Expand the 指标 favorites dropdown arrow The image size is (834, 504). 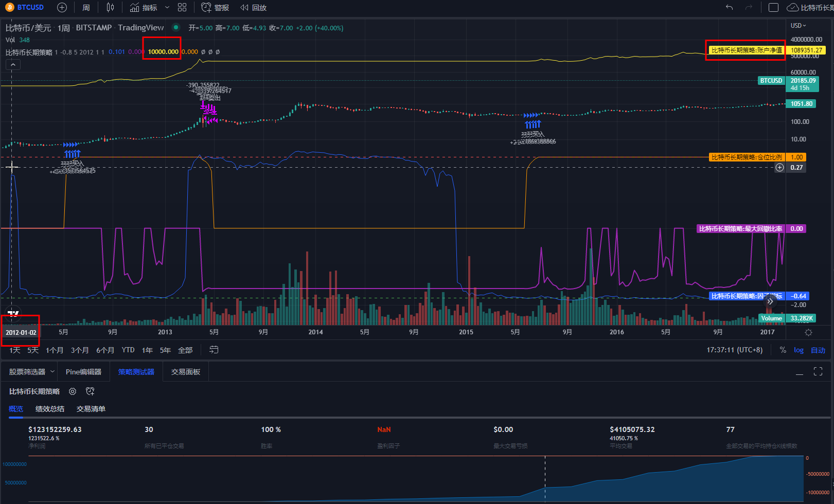(167, 8)
